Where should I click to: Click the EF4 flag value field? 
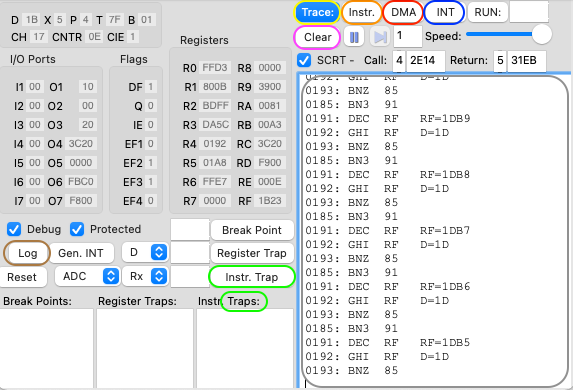tap(151, 201)
